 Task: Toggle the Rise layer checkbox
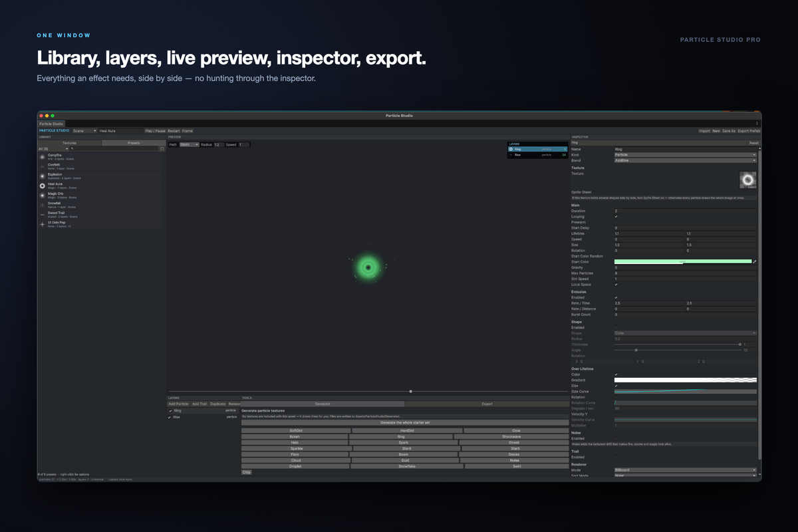(x=170, y=418)
